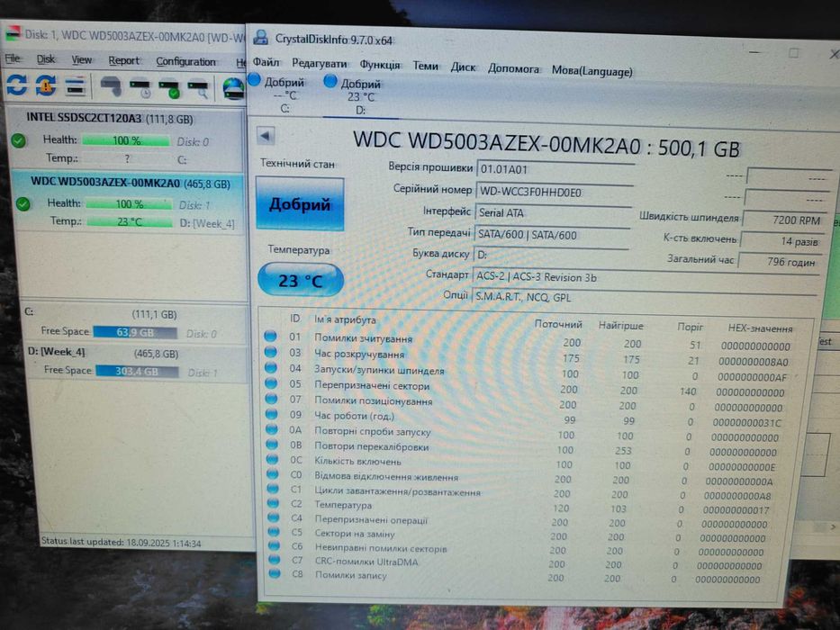Click blue status dot for attribute 09
The width and height of the screenshot is (840, 630).
[272, 414]
